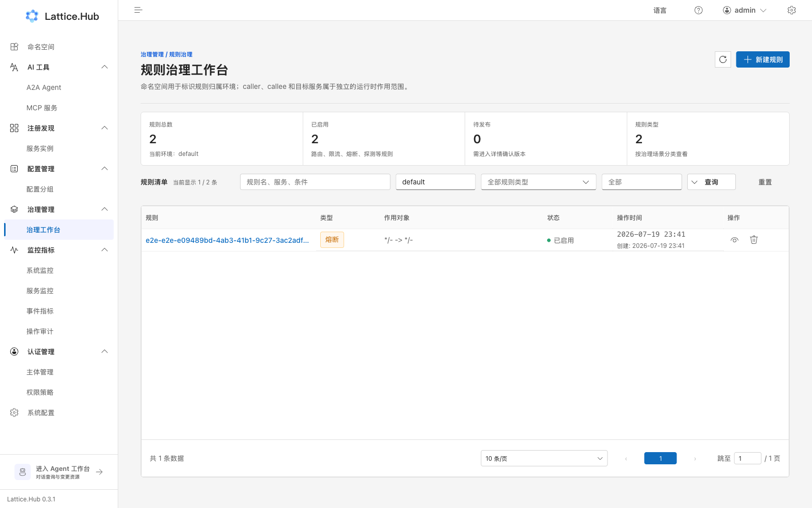The width and height of the screenshot is (812, 508).
Task: Click the 重置 reset button
Action: point(765,182)
